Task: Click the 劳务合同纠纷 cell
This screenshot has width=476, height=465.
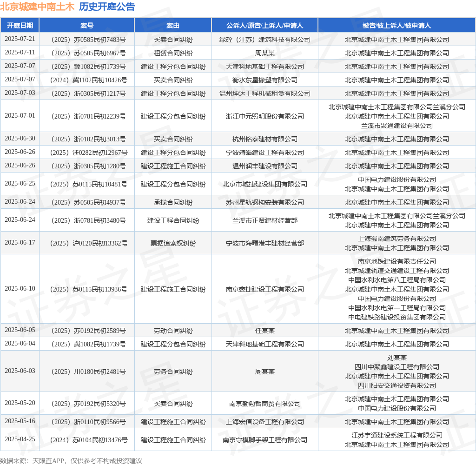Action: [173, 372]
